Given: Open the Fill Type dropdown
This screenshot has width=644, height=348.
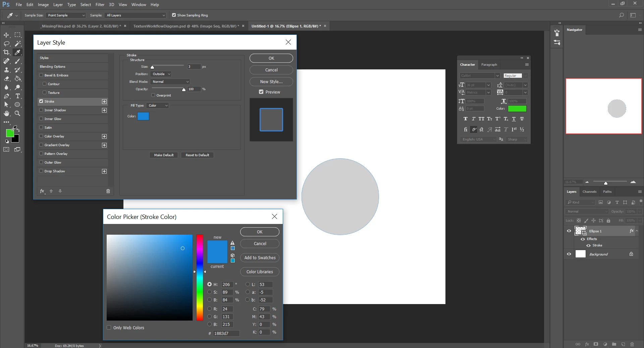Looking at the screenshot, I should tap(157, 106).
